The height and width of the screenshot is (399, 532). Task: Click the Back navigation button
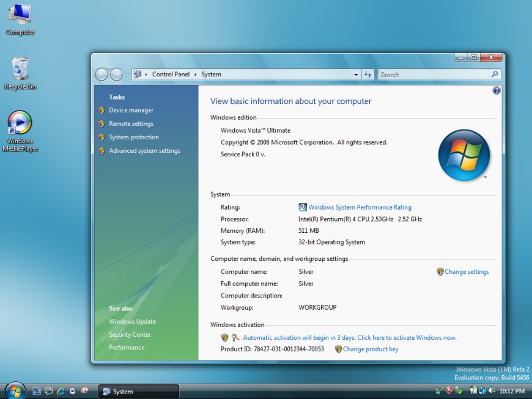[102, 75]
